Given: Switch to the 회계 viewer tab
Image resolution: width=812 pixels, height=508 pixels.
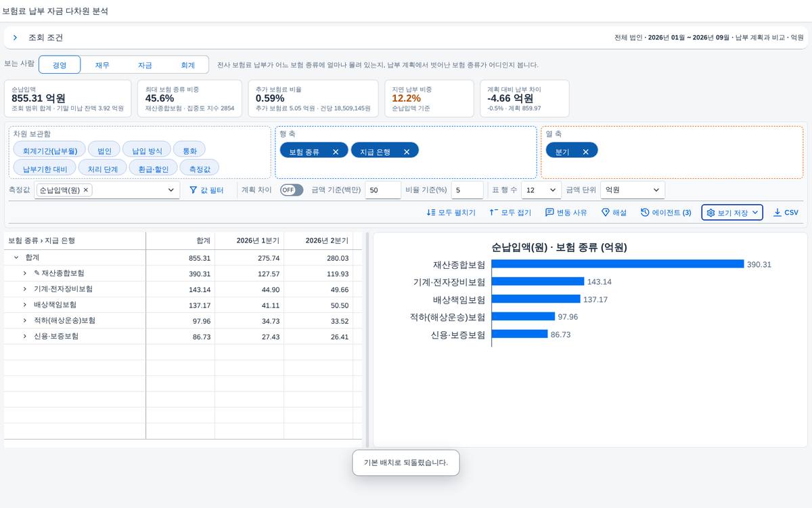Looking at the screenshot, I should [187, 65].
